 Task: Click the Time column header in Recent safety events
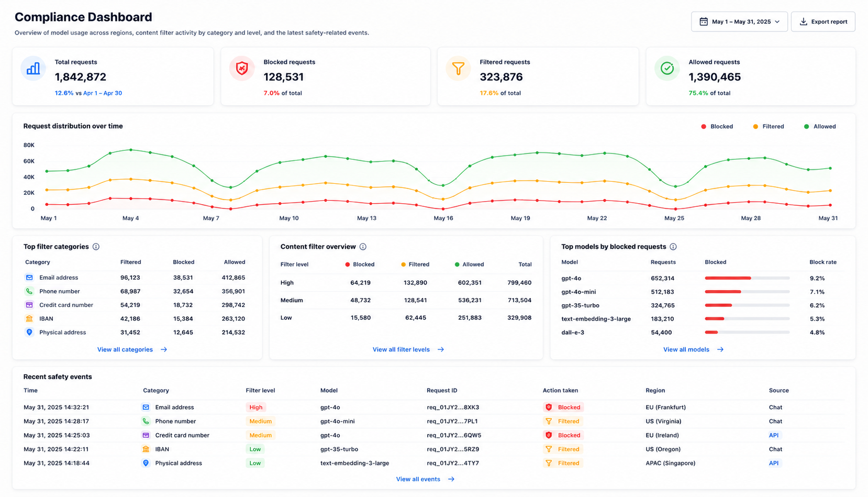[30, 391]
